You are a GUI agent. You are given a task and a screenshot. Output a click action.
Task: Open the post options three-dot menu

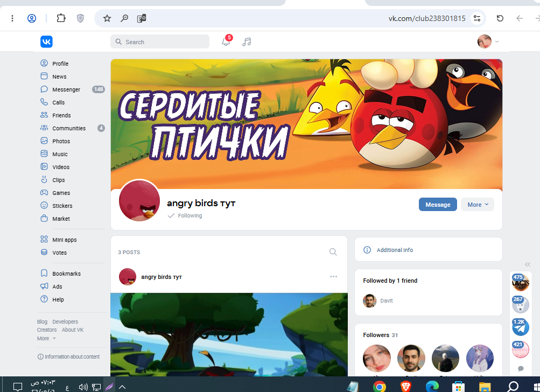pyautogui.click(x=333, y=277)
